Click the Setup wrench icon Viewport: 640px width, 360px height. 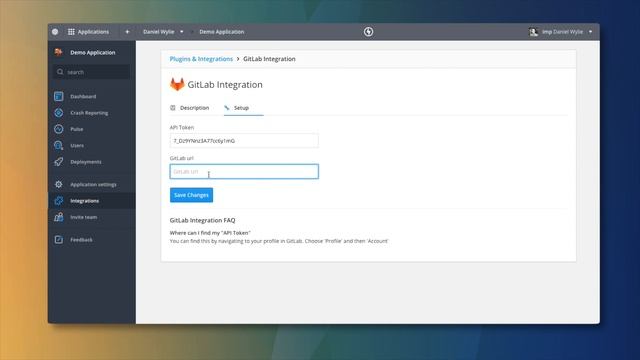pyautogui.click(x=227, y=108)
